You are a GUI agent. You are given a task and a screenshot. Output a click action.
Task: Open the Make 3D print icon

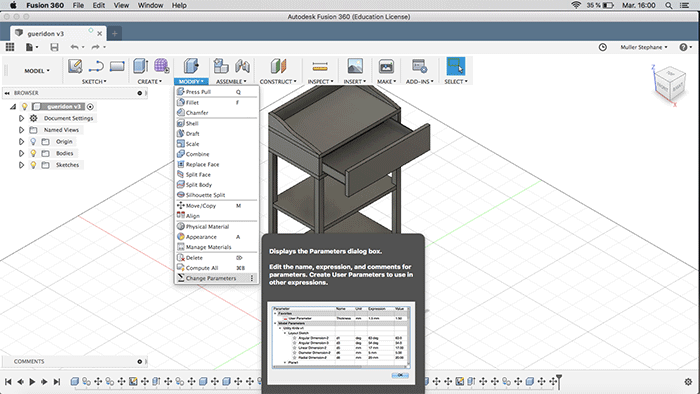[x=386, y=66]
